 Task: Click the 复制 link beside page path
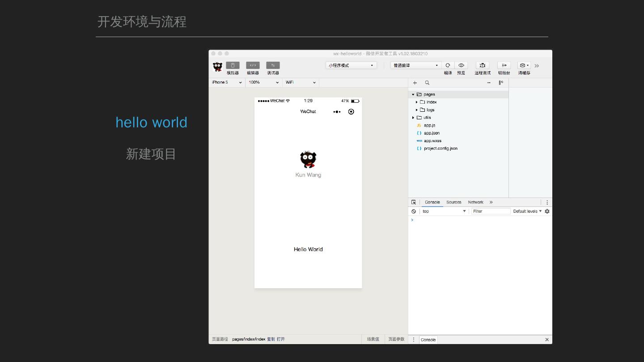[x=271, y=339]
